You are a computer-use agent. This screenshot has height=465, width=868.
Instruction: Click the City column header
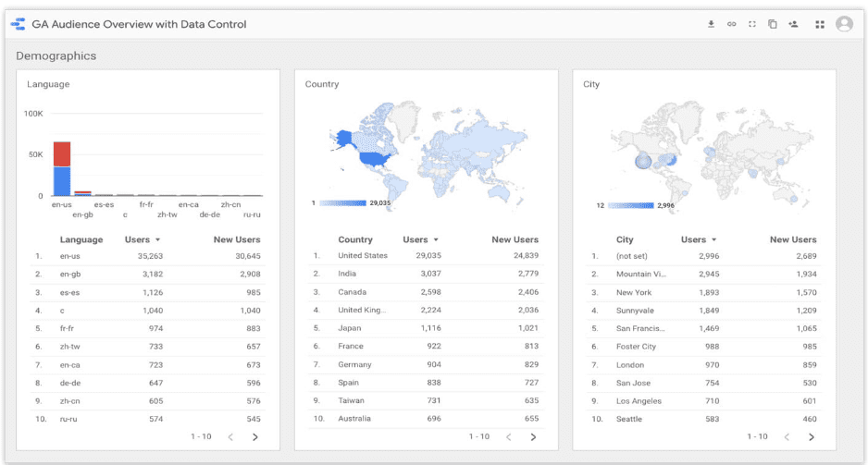[x=625, y=239]
